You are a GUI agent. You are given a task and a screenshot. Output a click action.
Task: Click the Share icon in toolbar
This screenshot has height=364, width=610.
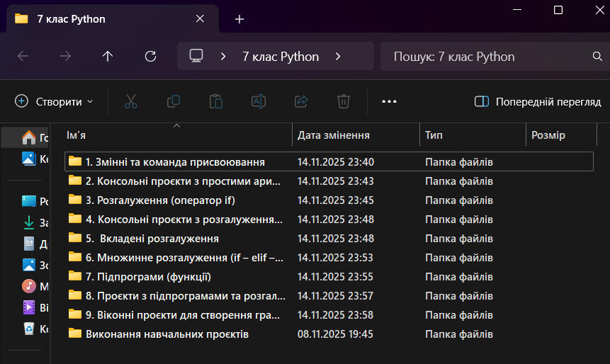pos(301,101)
